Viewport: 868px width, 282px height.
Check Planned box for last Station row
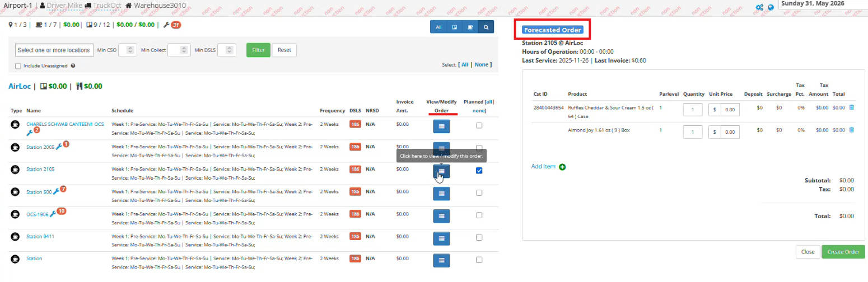point(479,260)
